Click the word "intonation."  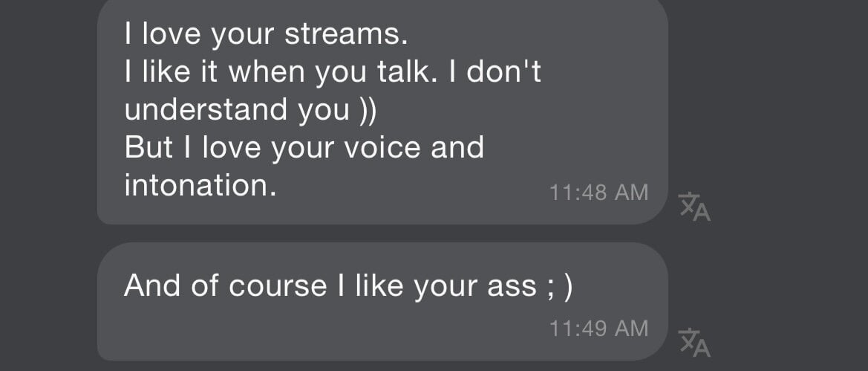(200, 185)
